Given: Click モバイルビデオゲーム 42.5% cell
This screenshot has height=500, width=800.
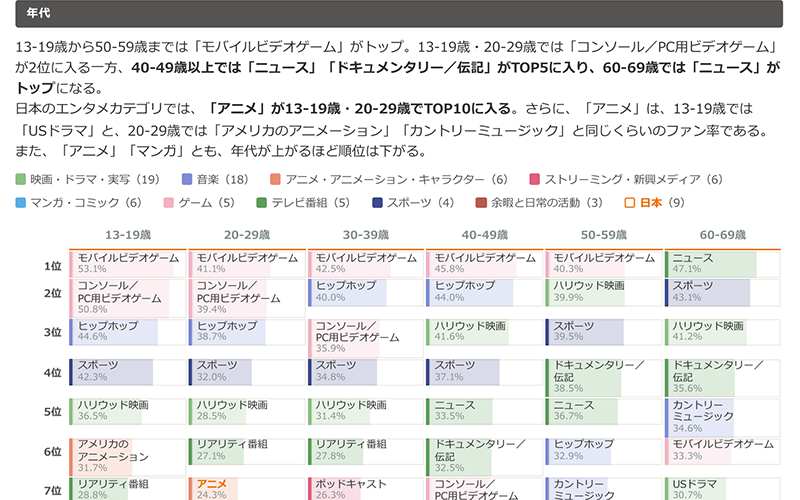Looking at the screenshot, I should pyautogui.click(x=366, y=264).
